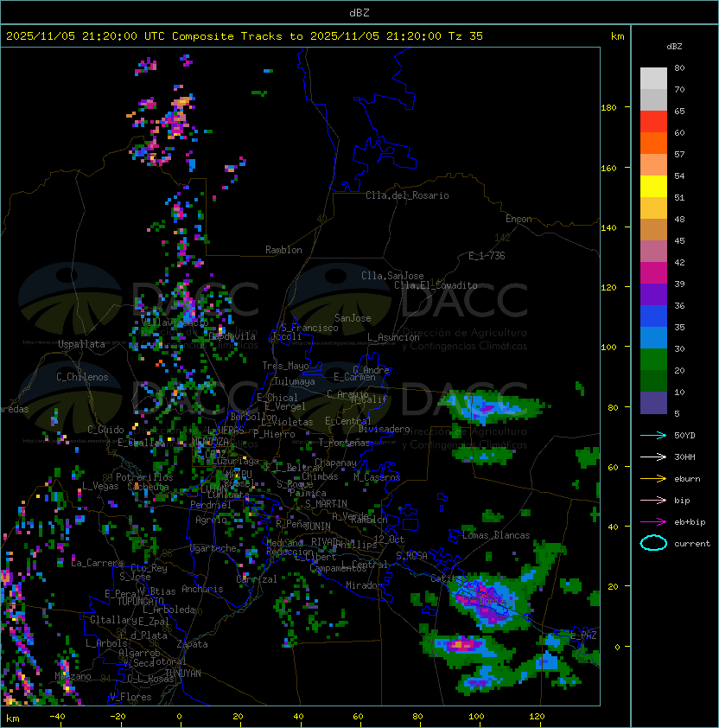The image size is (719, 728).
Task: Pick the bright yellow swatch in dBZ legend
Action: (x=653, y=187)
